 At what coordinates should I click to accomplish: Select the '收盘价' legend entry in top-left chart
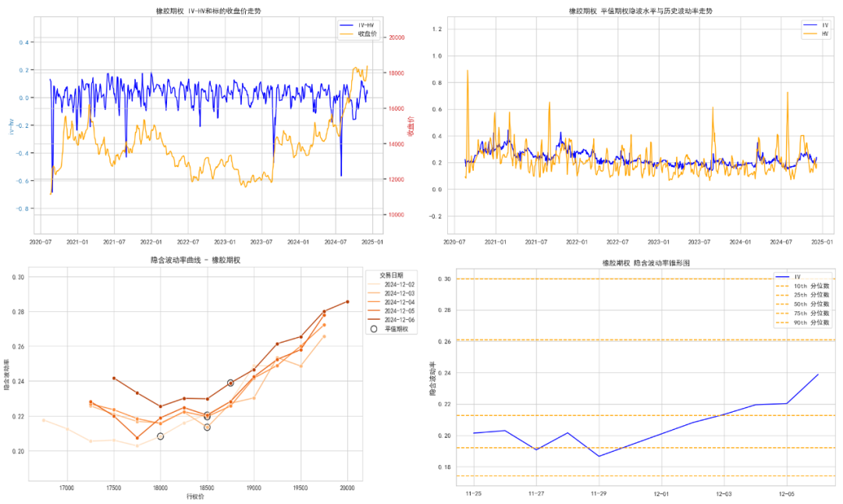[358, 34]
